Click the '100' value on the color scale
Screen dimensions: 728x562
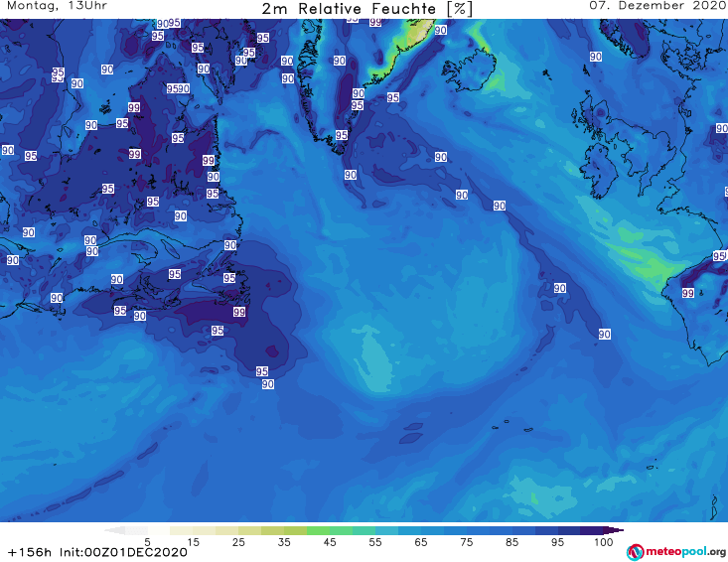(x=604, y=541)
